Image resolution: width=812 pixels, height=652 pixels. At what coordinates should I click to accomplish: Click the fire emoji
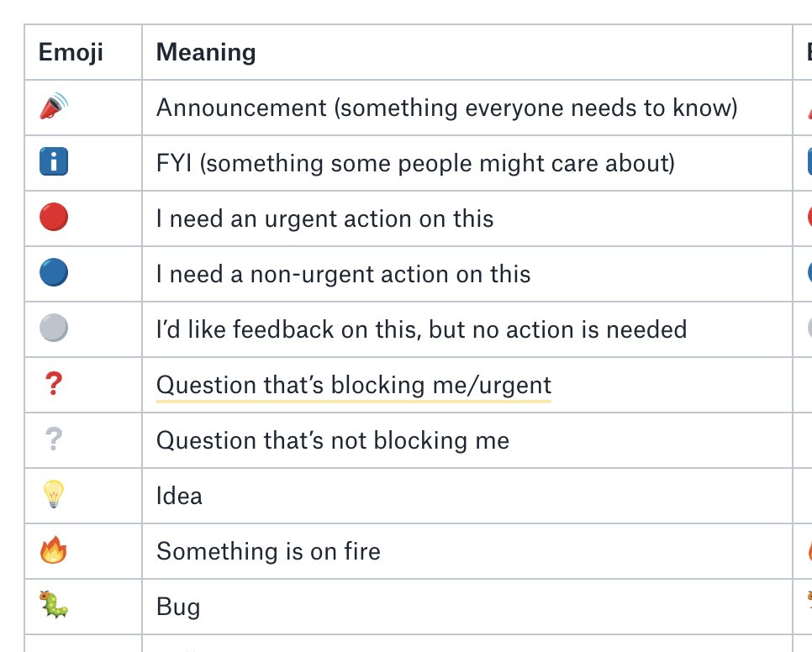(x=54, y=549)
